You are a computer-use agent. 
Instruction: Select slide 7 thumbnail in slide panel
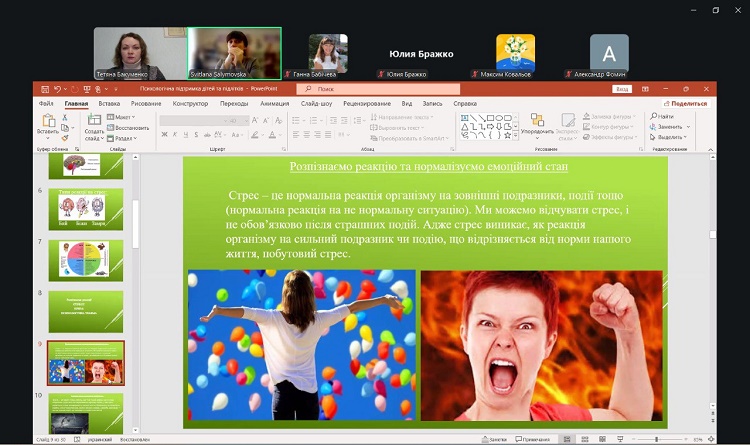click(x=85, y=259)
